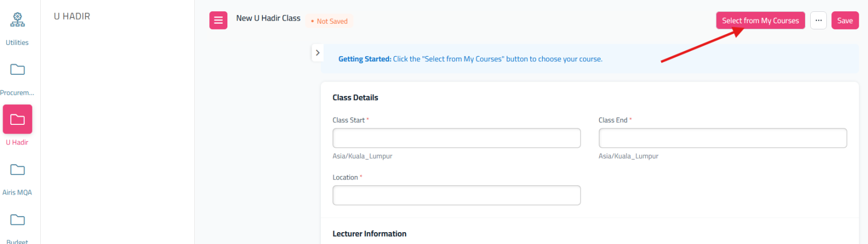Save the new U Hadir class

845,21
